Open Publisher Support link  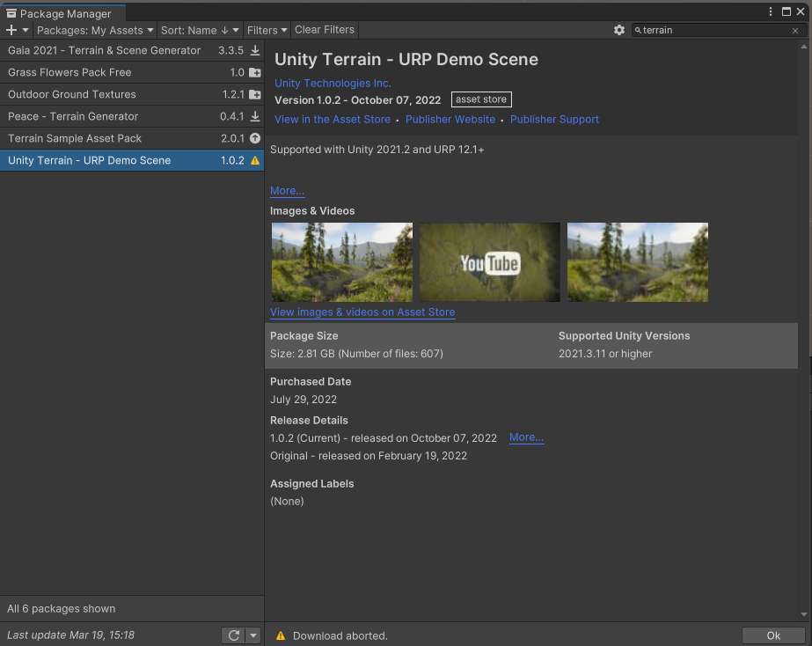point(554,120)
